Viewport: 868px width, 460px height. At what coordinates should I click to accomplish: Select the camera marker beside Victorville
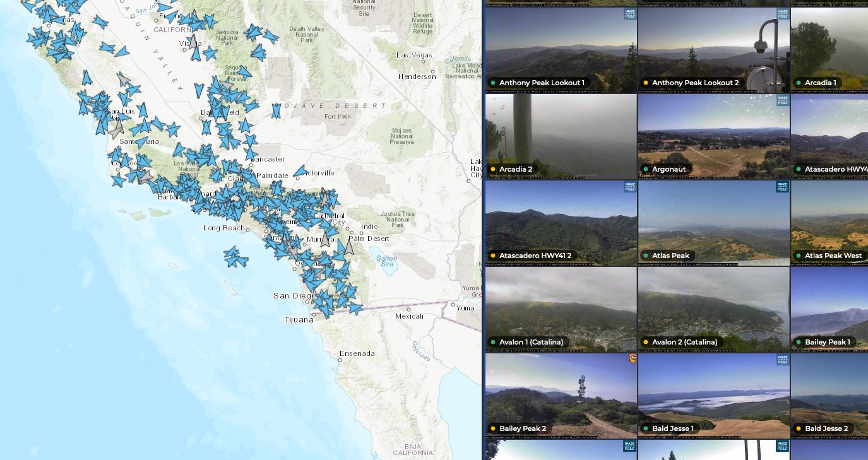click(x=300, y=170)
